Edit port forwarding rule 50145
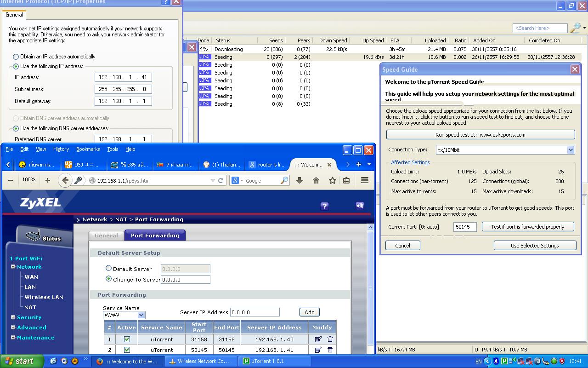Image resolution: width=588 pixels, height=368 pixels. tap(318, 350)
